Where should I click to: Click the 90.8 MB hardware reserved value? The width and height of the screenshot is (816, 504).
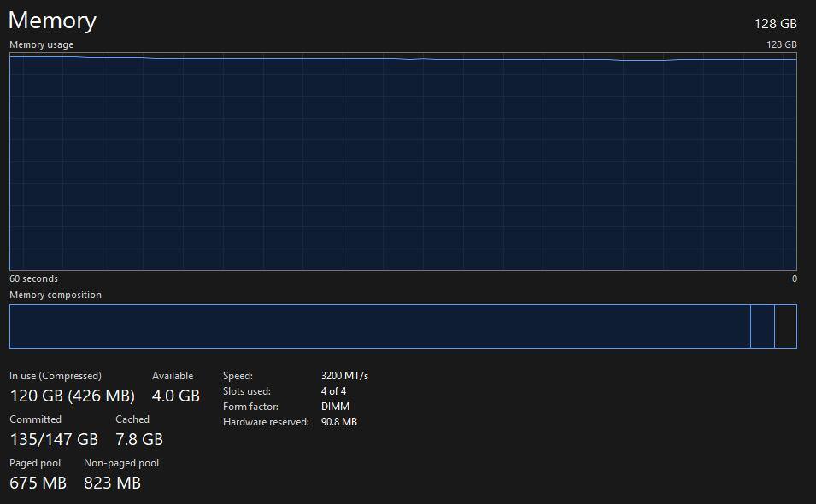[x=338, y=422]
